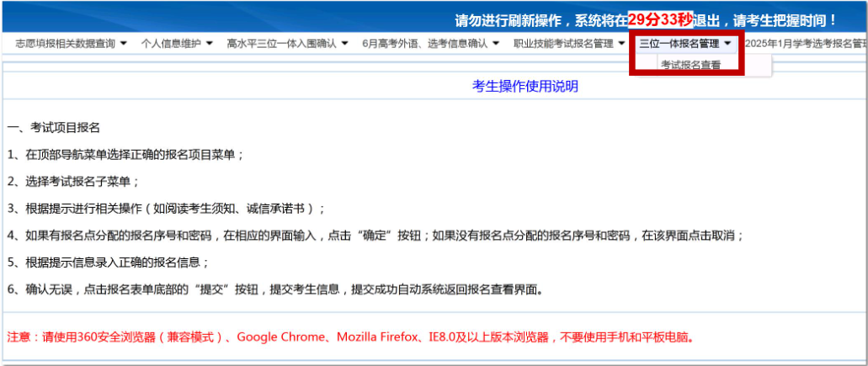The width and height of the screenshot is (868, 366).
Task: Click the red 注意 browser notice
Action: (350, 337)
